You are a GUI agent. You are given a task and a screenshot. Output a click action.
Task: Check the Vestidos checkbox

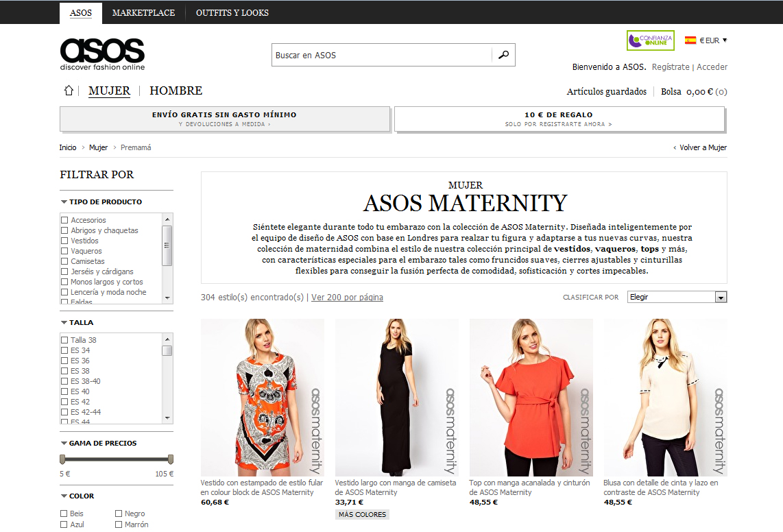coord(64,241)
